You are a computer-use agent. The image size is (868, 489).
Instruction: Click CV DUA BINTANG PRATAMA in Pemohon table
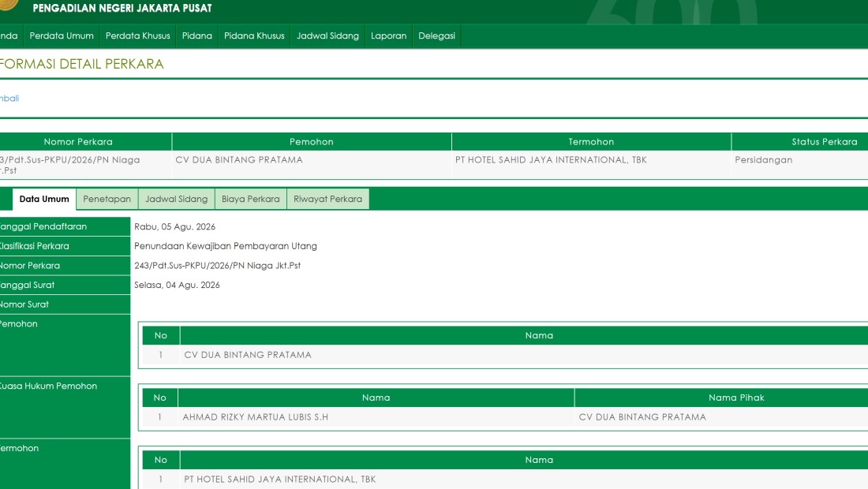point(248,355)
